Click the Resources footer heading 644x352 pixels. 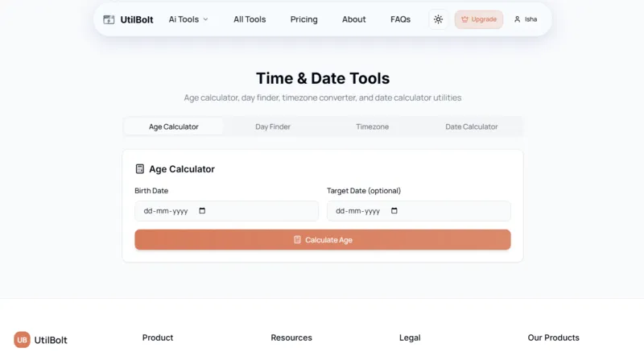click(291, 338)
